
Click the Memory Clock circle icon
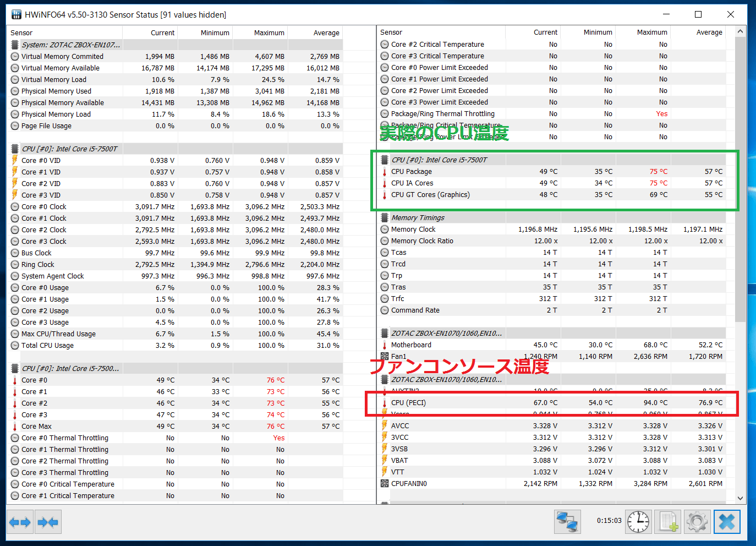[385, 229]
